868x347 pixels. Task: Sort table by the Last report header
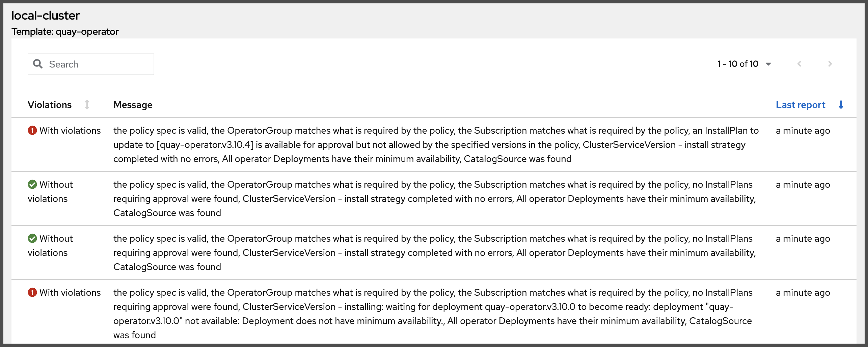point(801,105)
